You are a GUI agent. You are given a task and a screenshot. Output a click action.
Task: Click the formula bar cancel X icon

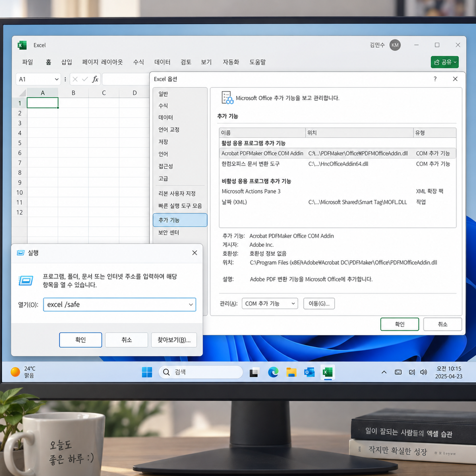(x=75, y=79)
